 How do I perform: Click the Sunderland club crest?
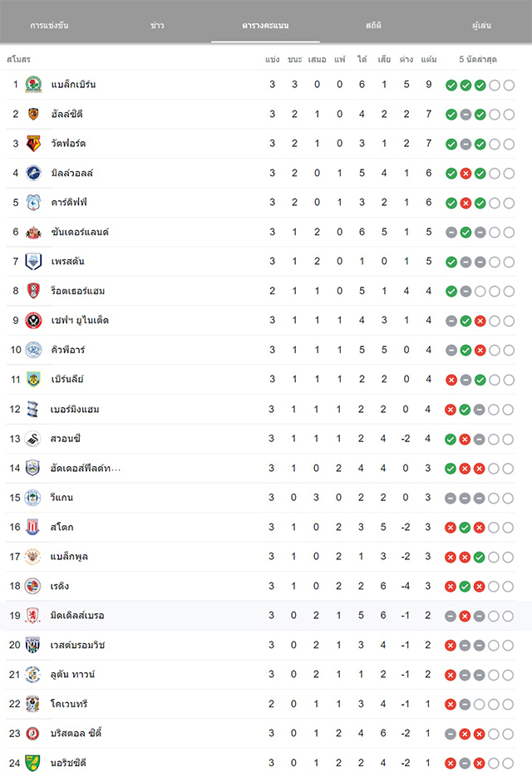pos(33,232)
